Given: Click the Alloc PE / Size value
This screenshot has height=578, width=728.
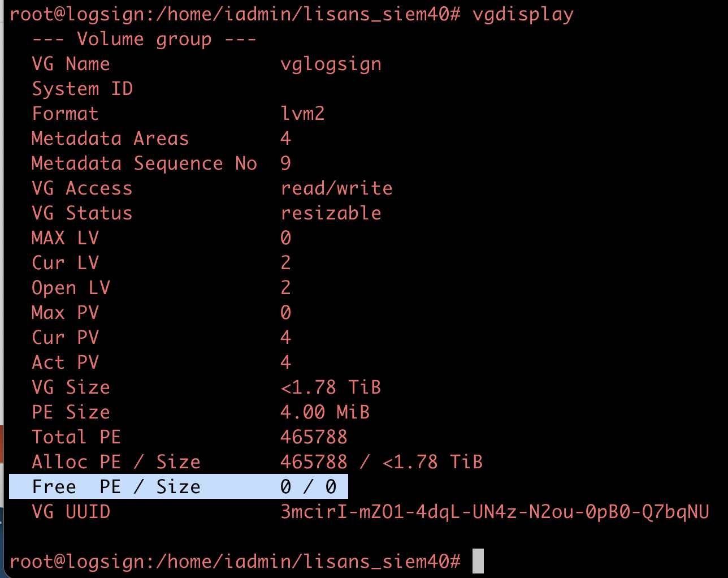Looking at the screenshot, I should 382,462.
